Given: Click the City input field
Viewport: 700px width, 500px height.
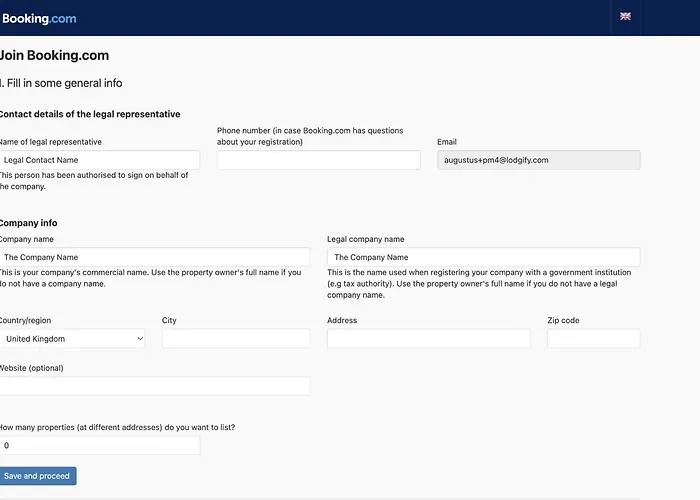Looking at the screenshot, I should coord(236,339).
